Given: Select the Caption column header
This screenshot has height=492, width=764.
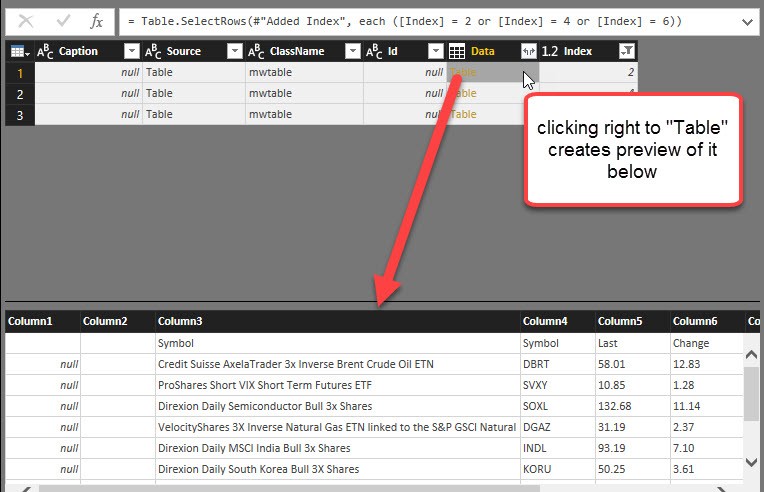Looking at the screenshot, I should [x=78, y=51].
